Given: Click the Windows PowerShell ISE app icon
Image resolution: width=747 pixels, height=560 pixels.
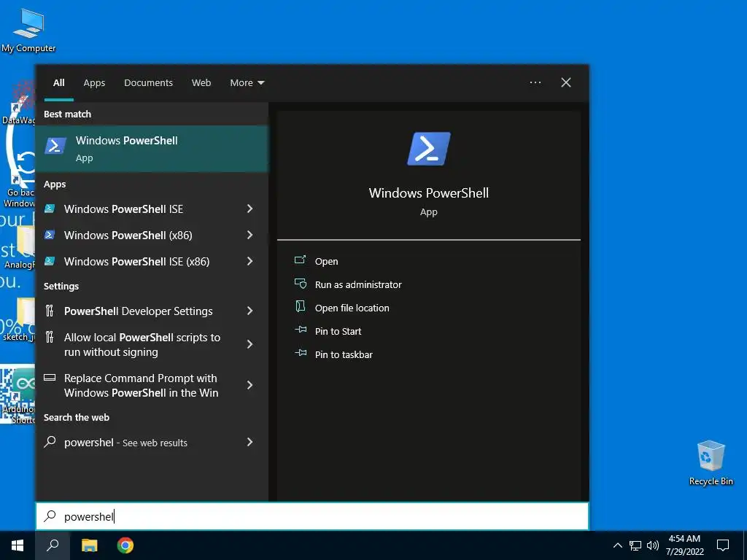Looking at the screenshot, I should pos(50,209).
